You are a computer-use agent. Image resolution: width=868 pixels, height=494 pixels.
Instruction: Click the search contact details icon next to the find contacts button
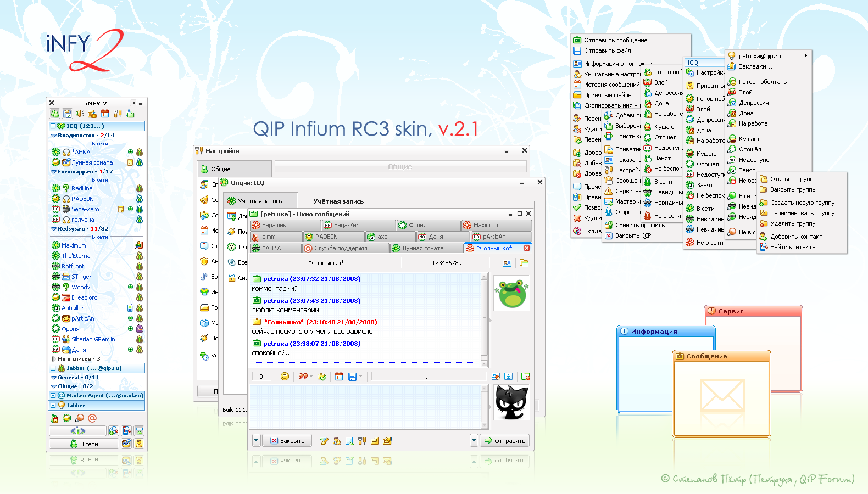(x=126, y=431)
